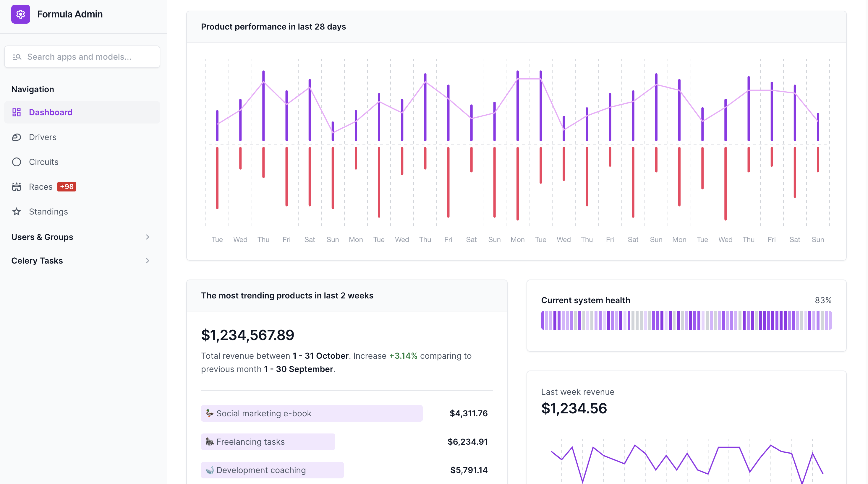The height and width of the screenshot is (484, 868).
Task: Click the Celery Tasks chevron arrow
Action: [x=148, y=261]
